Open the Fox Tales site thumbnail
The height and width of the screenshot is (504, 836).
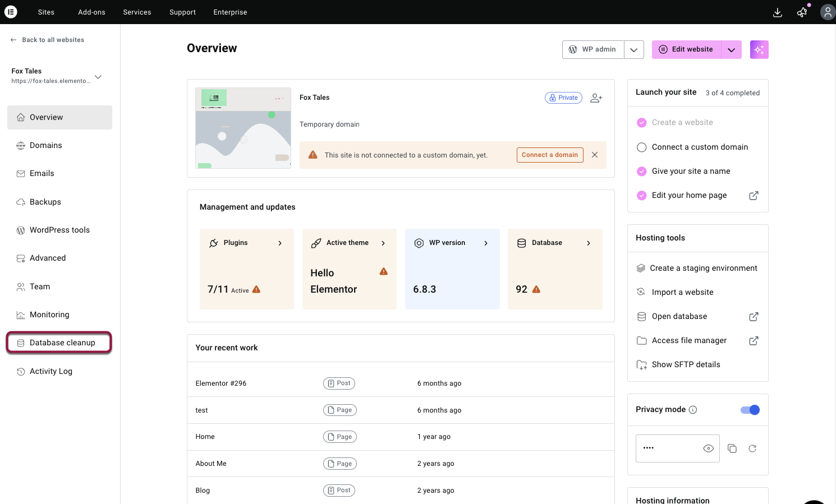pyautogui.click(x=243, y=128)
